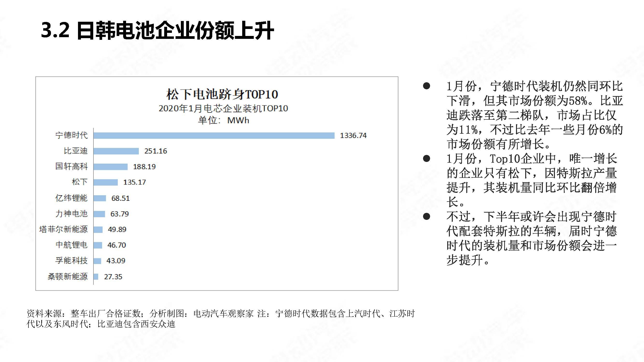This screenshot has height=362, width=644.
Task: Select the '孚能科技' axis label
Action: tap(71, 261)
